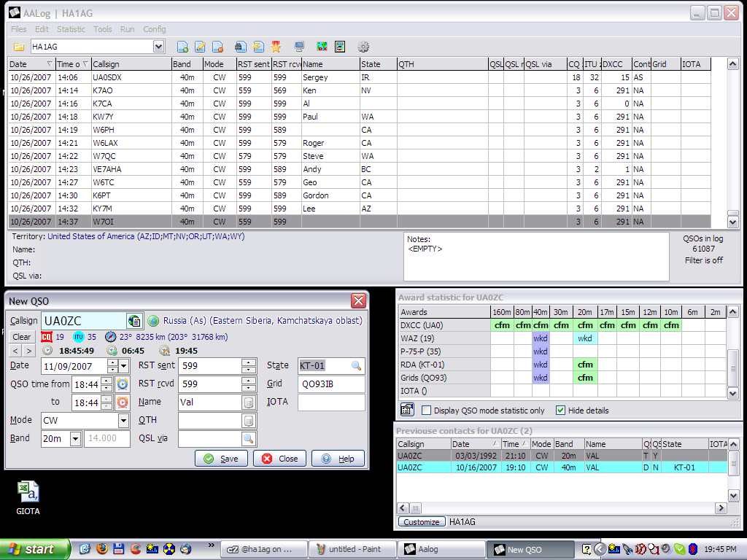Open search with the binoculars icon
The width and height of the screenshot is (747, 560).
[240, 47]
